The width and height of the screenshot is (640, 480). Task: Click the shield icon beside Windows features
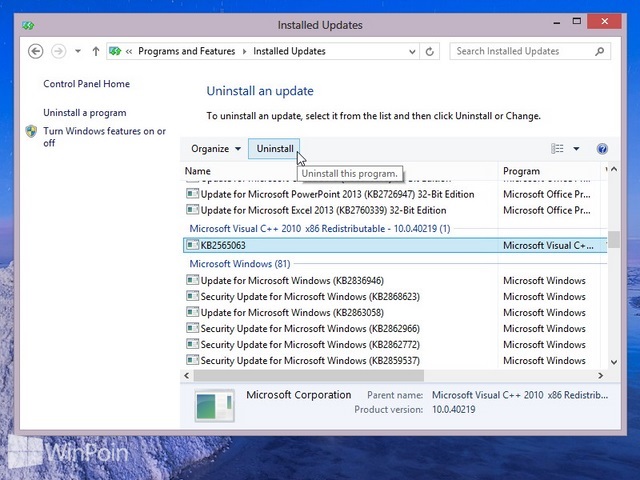(x=31, y=131)
